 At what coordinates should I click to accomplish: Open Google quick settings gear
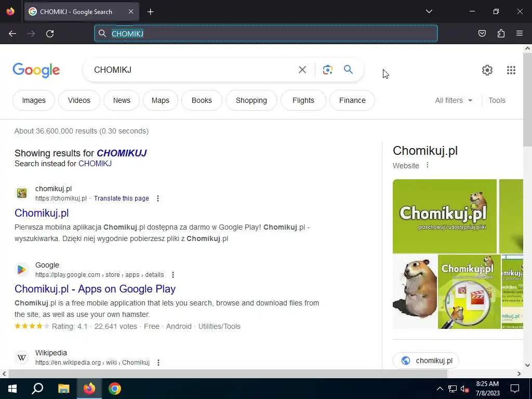tap(487, 70)
